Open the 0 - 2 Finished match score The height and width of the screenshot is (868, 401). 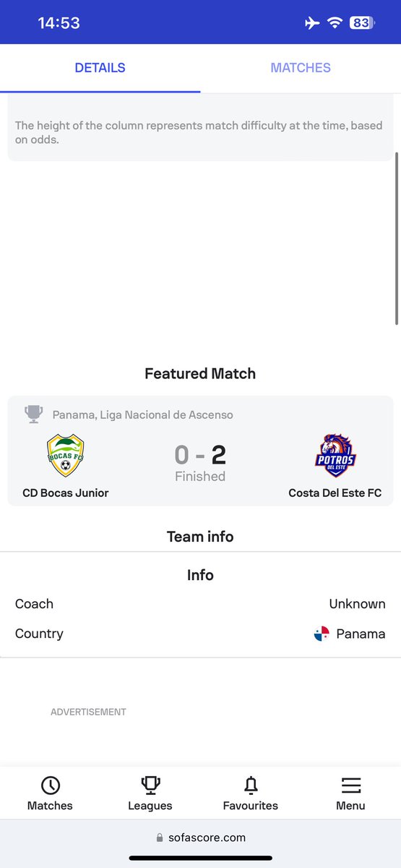coord(200,463)
